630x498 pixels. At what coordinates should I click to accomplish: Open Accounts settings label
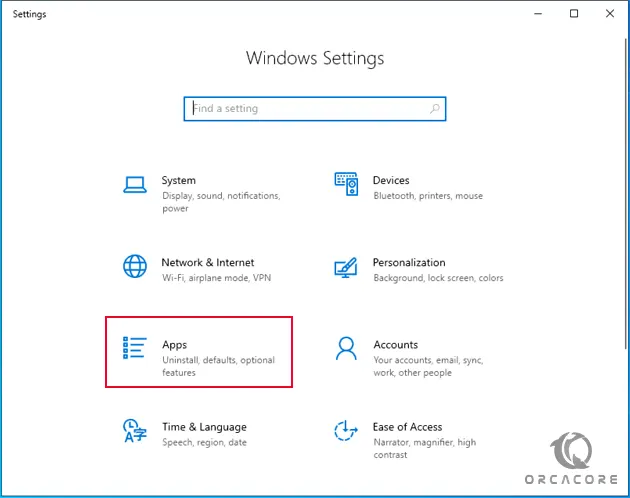(396, 344)
